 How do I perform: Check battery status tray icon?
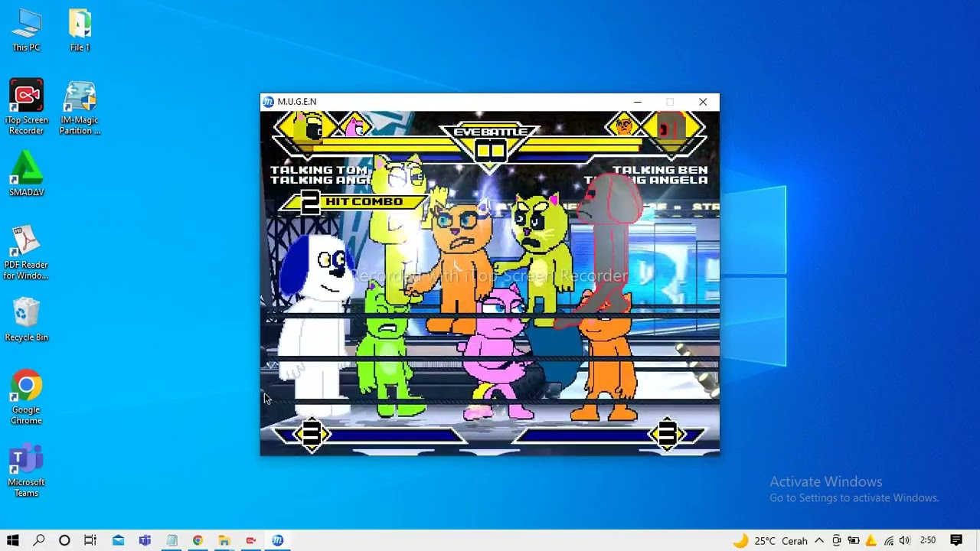[854, 540]
